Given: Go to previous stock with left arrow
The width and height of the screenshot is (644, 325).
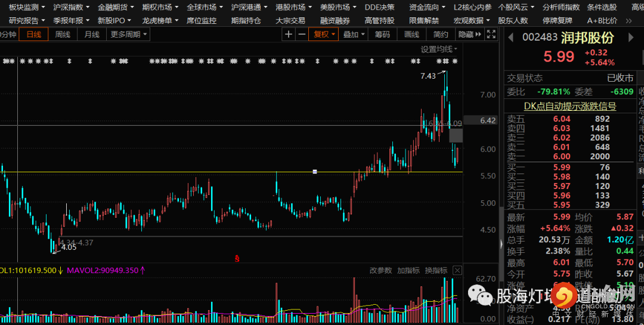Looking at the screenshot, I should (511, 38).
